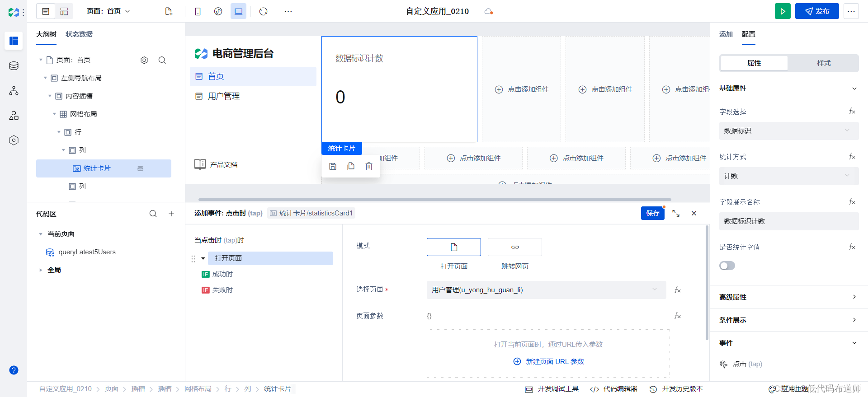Select 打开页面 mode option

click(454, 247)
